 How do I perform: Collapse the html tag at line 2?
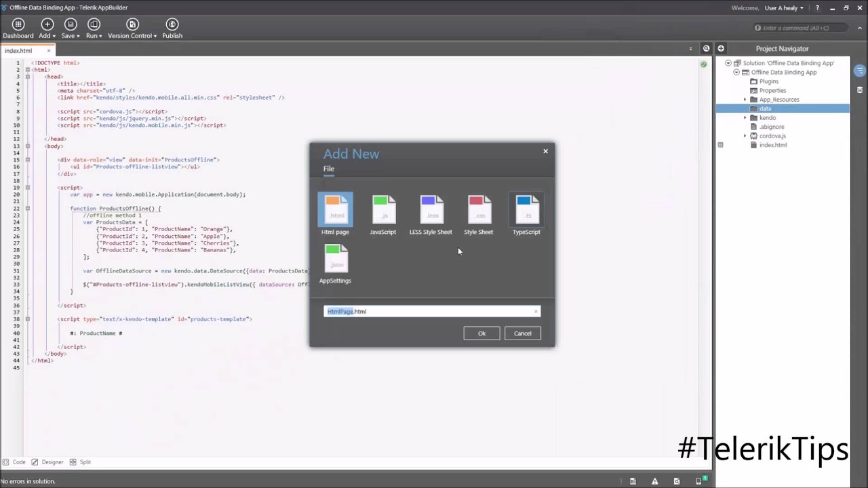pyautogui.click(x=28, y=70)
